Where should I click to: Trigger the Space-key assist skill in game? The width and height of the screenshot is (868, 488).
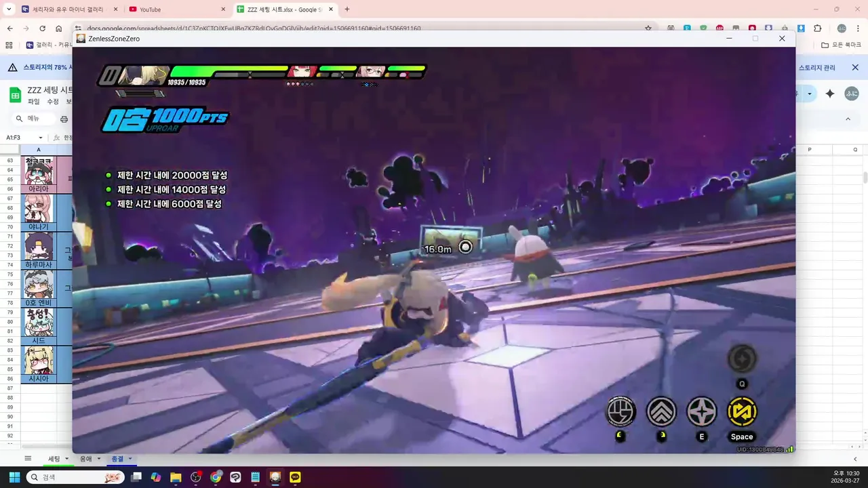[742, 411]
